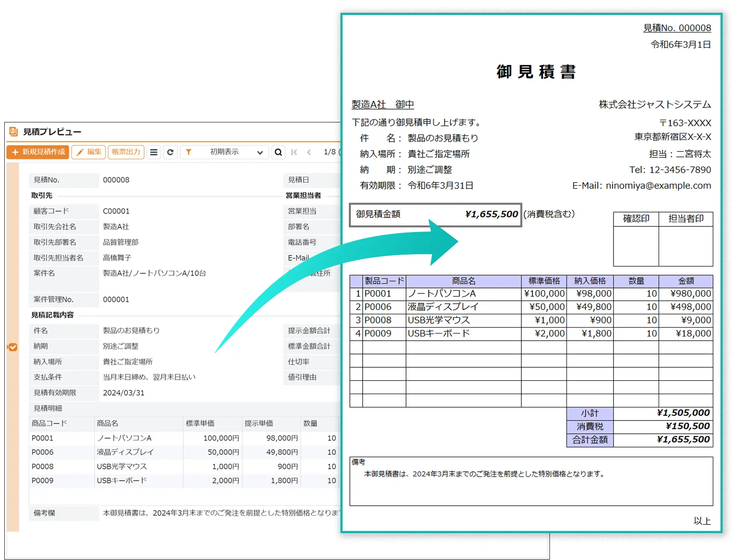The width and height of the screenshot is (741, 560).
Task: Click the orange filter funnel icon
Action: coord(189,152)
